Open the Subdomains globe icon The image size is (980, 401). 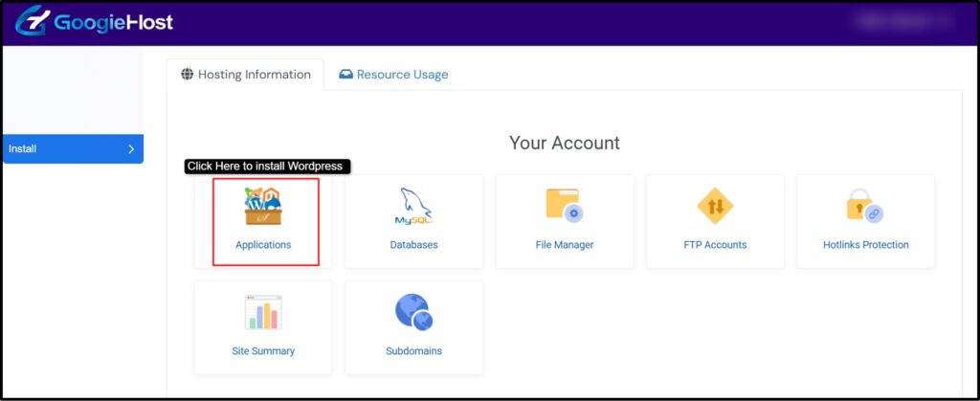pyautogui.click(x=413, y=312)
